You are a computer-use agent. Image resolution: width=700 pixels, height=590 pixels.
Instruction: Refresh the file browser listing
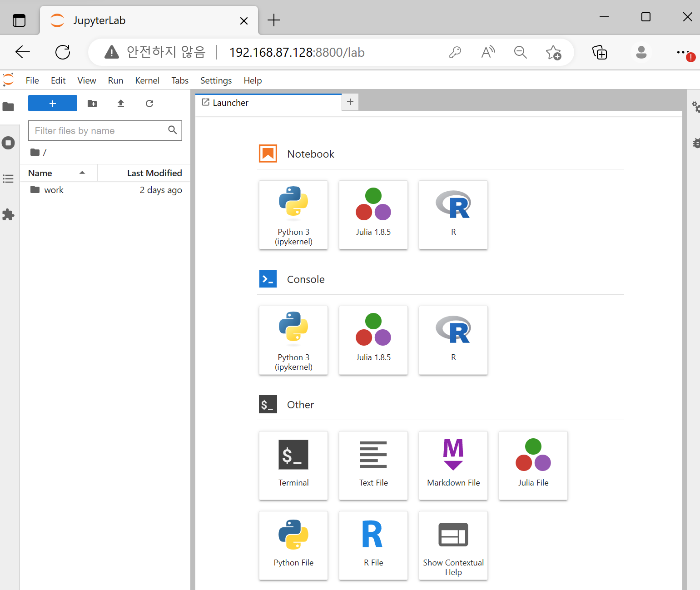pos(149,104)
